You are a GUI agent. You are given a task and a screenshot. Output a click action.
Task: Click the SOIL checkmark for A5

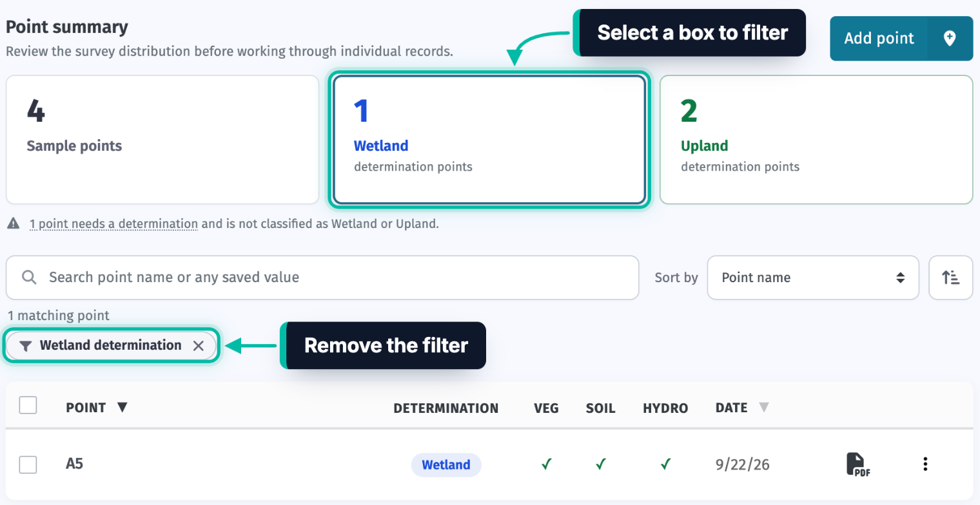point(601,464)
